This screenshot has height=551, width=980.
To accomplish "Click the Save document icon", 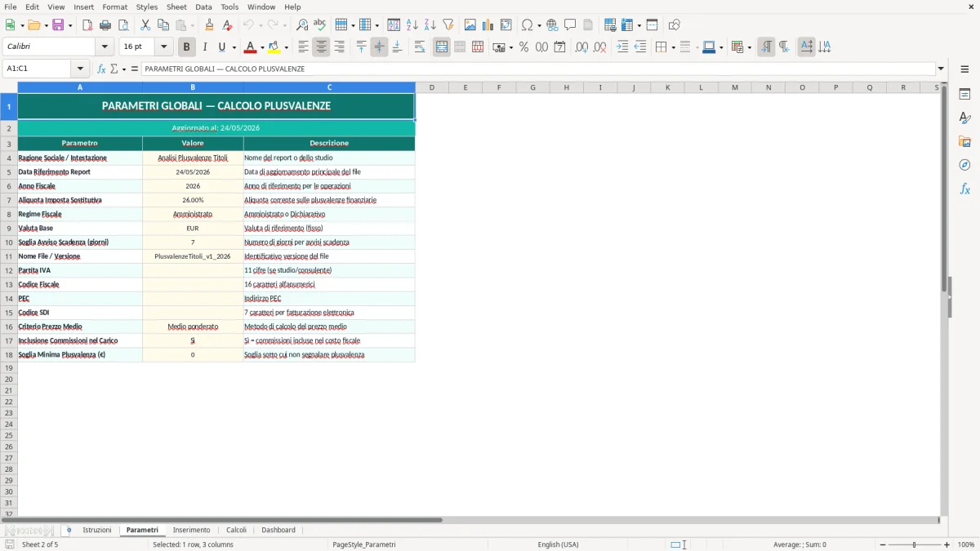I will coord(58,25).
